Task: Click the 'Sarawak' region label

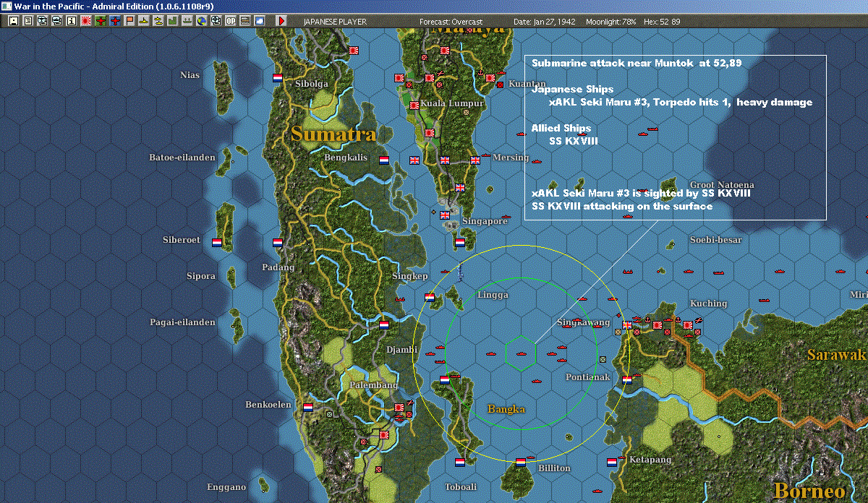Action: 837,354
